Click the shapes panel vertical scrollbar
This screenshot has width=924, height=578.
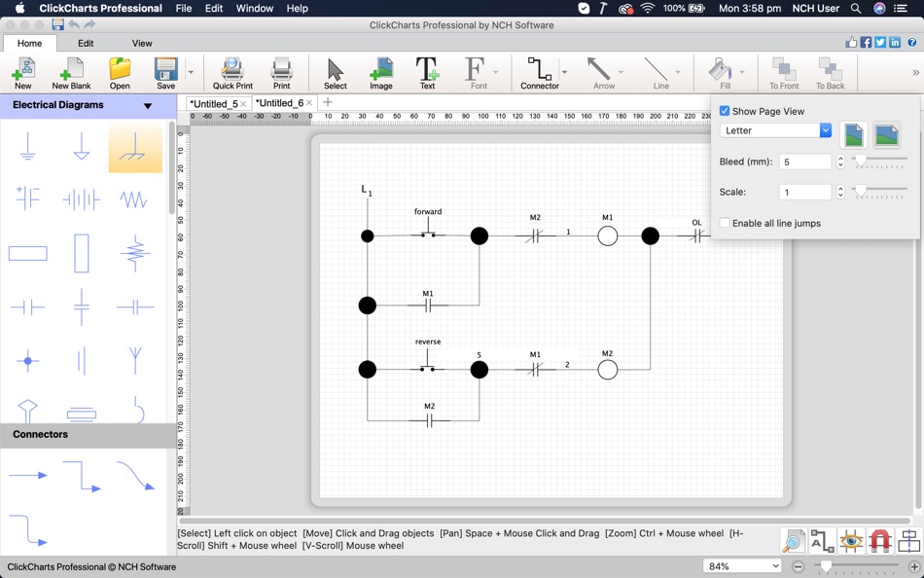[171, 168]
